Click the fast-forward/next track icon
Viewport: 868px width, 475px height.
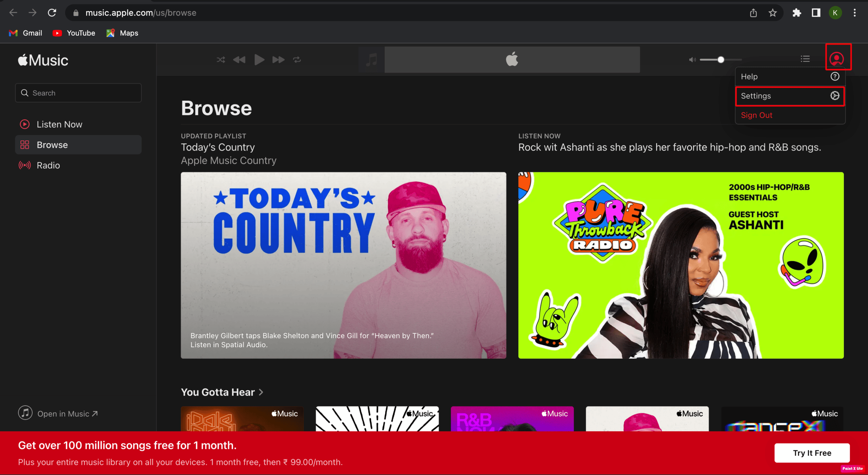coord(278,59)
